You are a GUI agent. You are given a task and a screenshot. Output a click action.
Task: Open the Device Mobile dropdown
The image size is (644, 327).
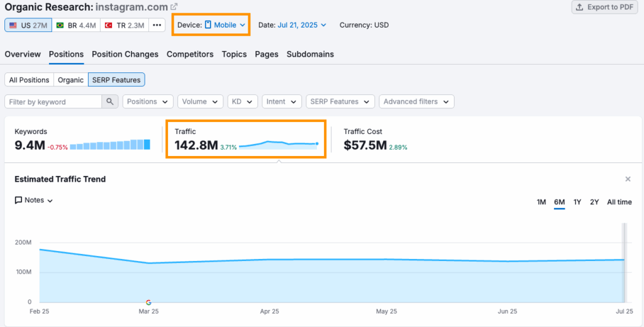click(225, 25)
